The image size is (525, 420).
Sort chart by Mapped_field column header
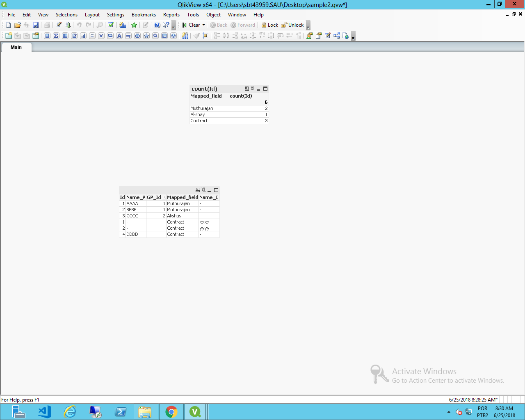[x=209, y=96]
